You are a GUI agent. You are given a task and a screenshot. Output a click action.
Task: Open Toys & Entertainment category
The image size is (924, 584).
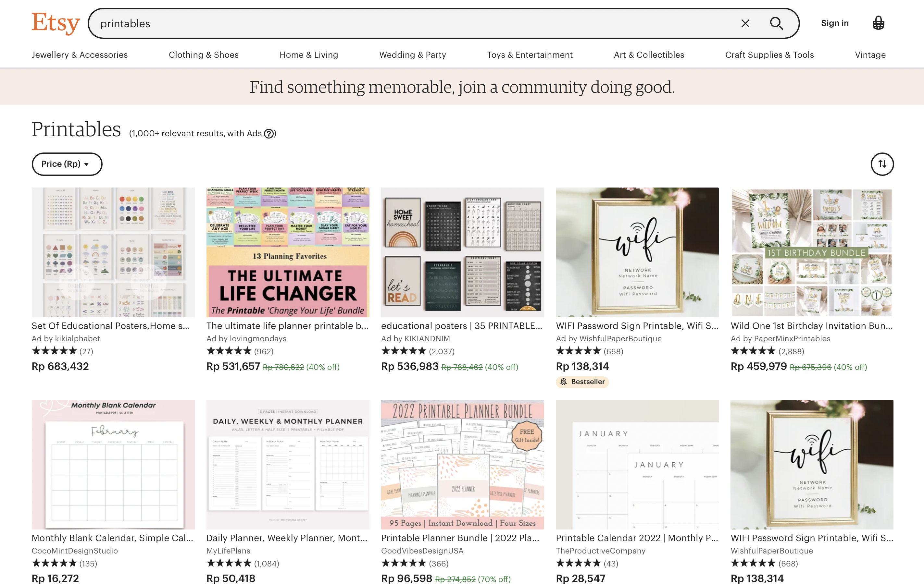(x=530, y=55)
